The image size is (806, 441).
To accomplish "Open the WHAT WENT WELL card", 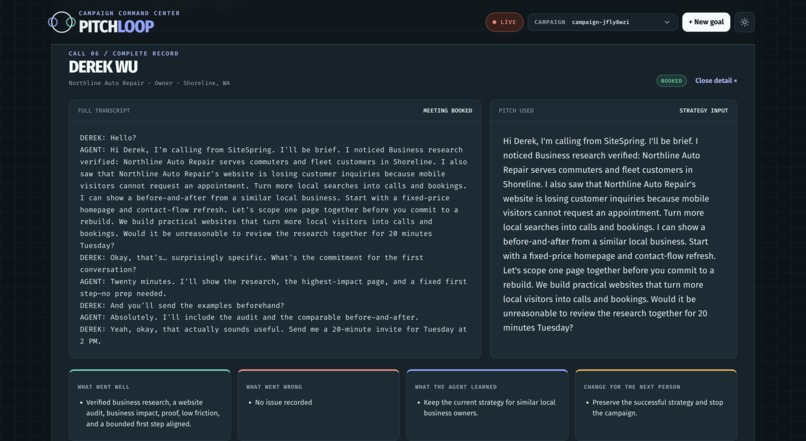I will tap(150, 405).
